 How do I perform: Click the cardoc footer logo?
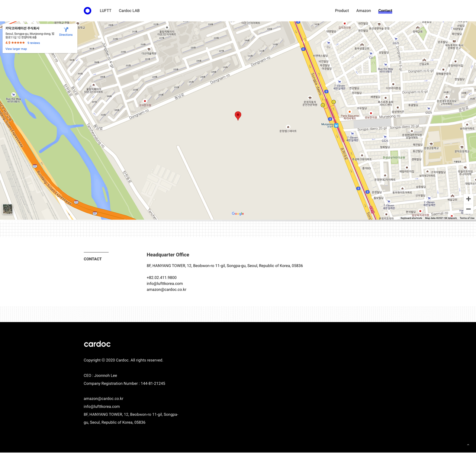tap(97, 344)
